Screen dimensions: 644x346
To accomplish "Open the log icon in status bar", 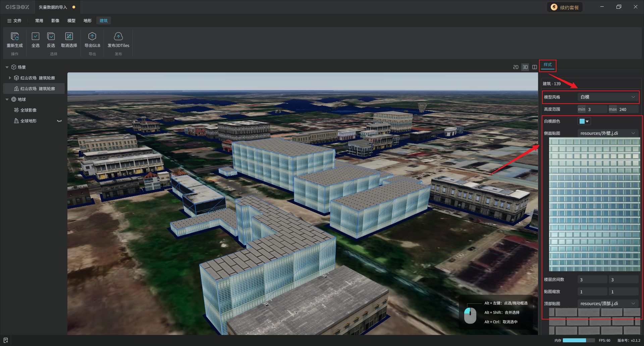I will click(6, 340).
